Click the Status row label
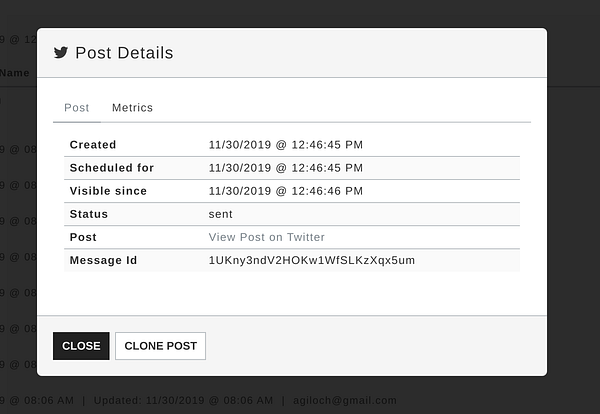This screenshot has width=600, height=414. 89,214
